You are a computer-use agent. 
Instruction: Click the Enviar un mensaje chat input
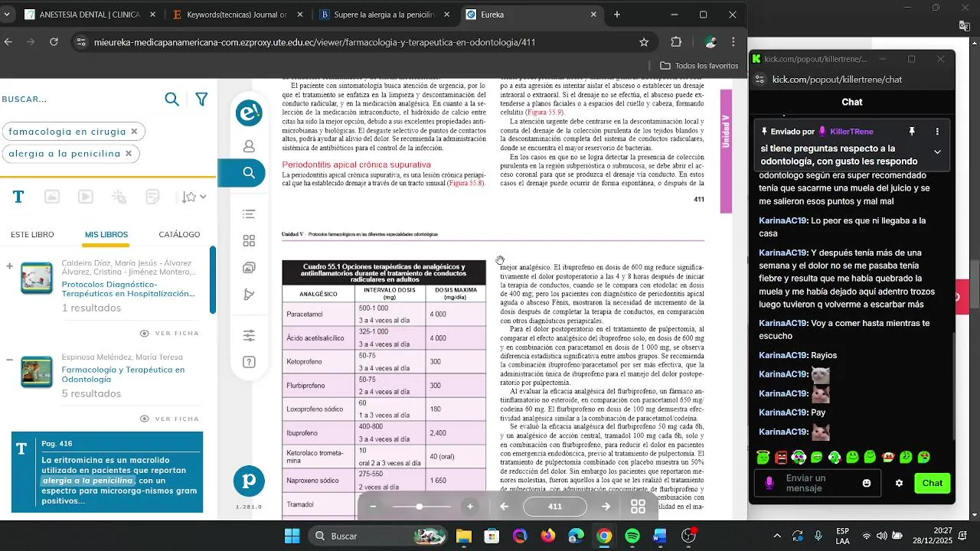818,483
